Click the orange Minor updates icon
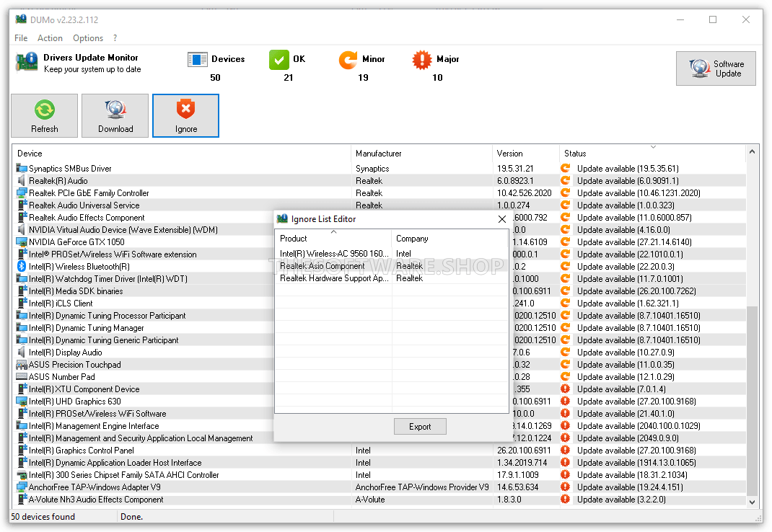772x532 pixels. (x=348, y=60)
